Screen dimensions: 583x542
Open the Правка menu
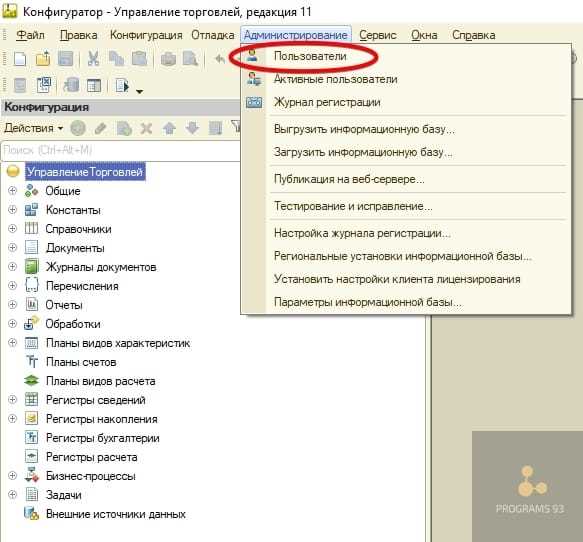point(78,35)
